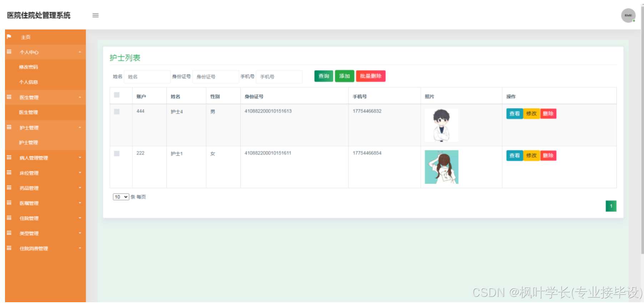Go to page 1 in pagination

pos(611,206)
